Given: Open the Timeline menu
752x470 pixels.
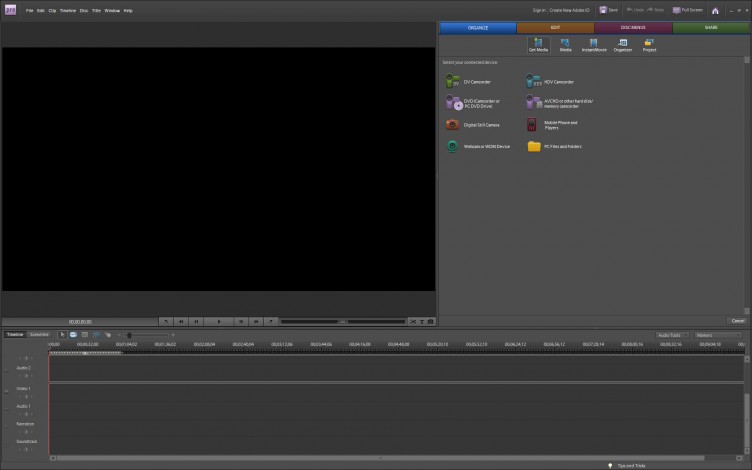Looking at the screenshot, I should click(x=68, y=11).
